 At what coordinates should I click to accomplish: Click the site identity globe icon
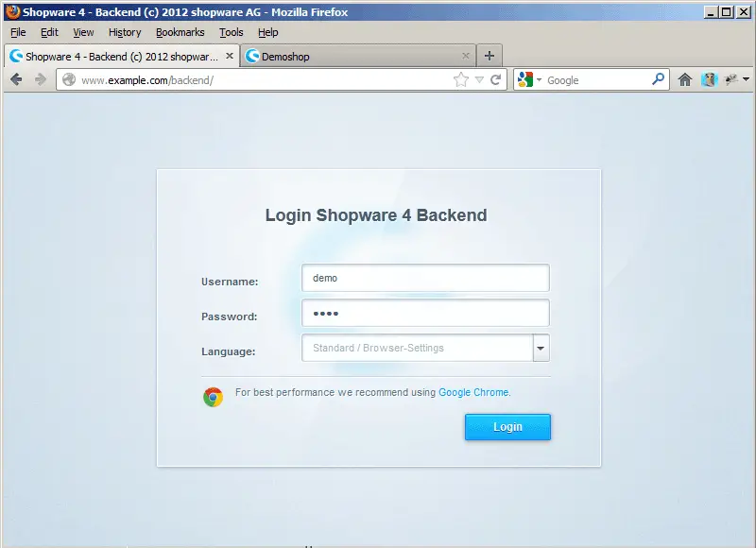point(69,79)
